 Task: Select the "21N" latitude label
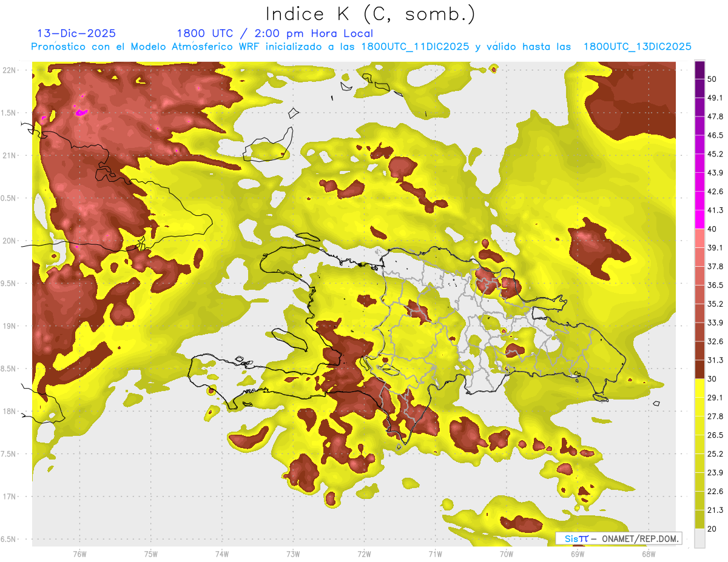tap(10, 155)
